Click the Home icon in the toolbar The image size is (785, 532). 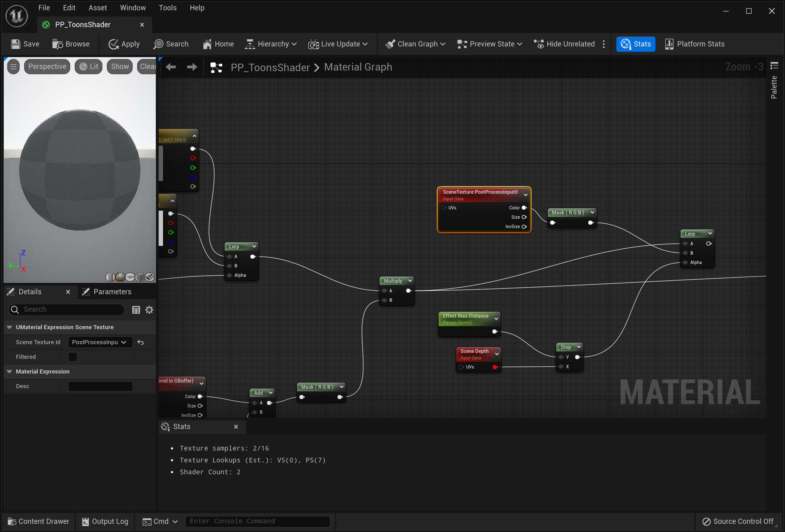click(x=207, y=44)
